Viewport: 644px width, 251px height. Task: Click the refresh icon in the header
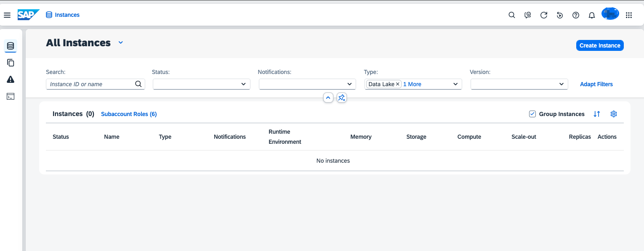click(x=544, y=15)
